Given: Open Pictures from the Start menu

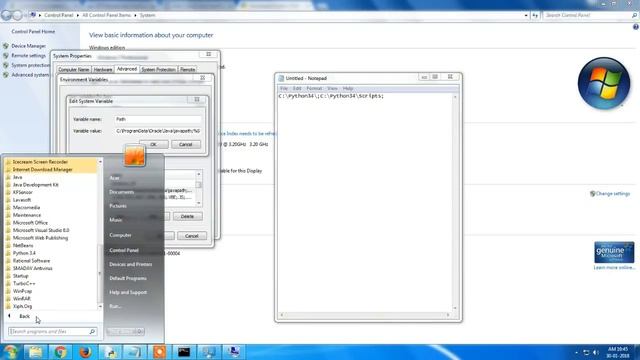Looking at the screenshot, I should click(x=118, y=206).
